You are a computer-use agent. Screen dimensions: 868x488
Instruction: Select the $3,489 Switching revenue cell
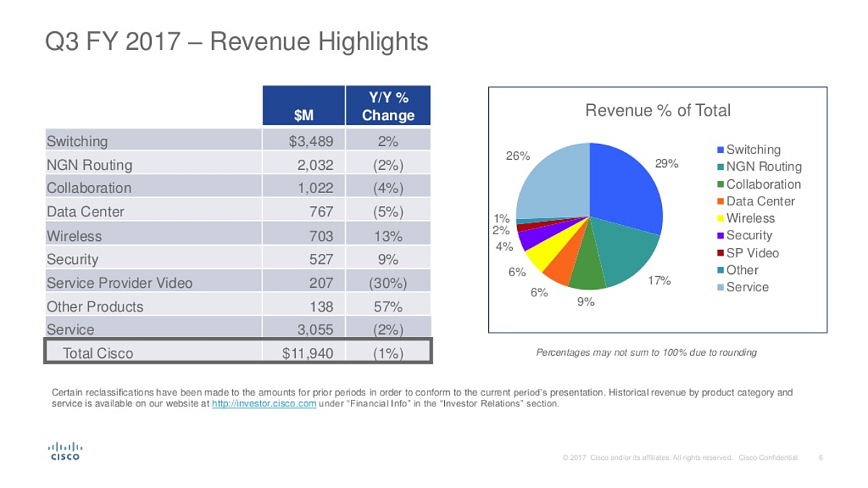(x=303, y=140)
